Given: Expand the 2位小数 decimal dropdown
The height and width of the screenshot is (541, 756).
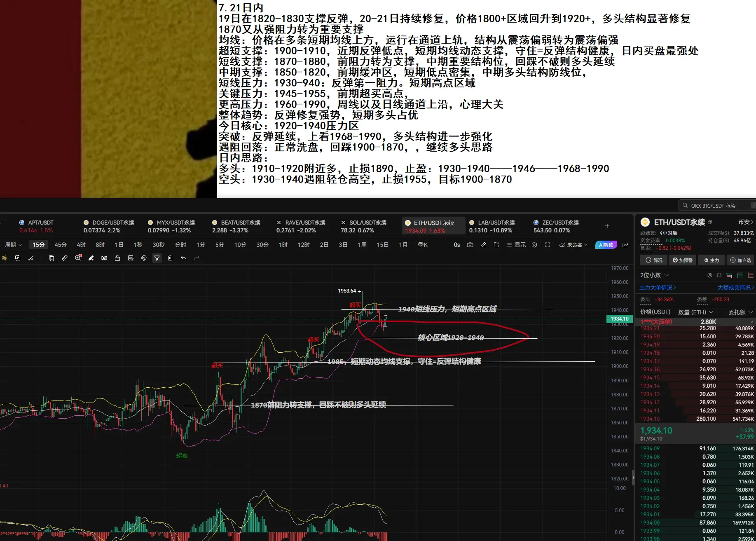Looking at the screenshot, I should point(655,275).
